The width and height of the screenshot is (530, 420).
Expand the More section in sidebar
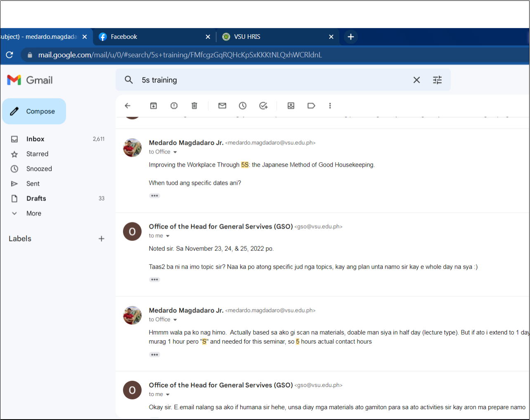click(33, 213)
